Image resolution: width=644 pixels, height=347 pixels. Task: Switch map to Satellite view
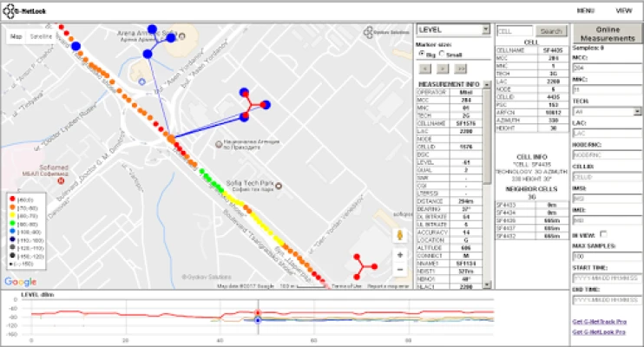(x=41, y=37)
